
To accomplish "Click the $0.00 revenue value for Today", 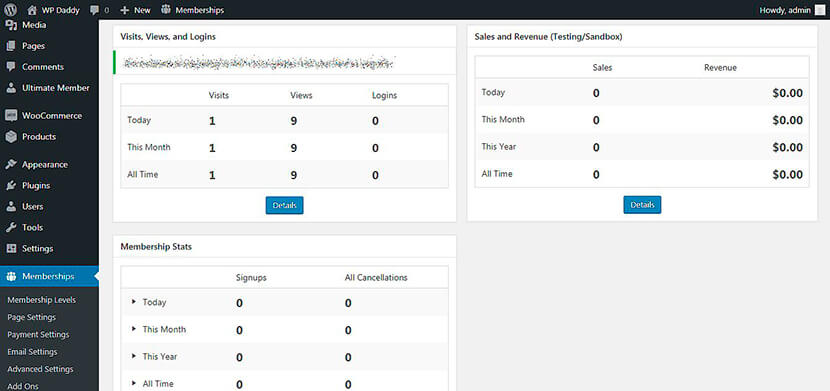I will tap(788, 94).
